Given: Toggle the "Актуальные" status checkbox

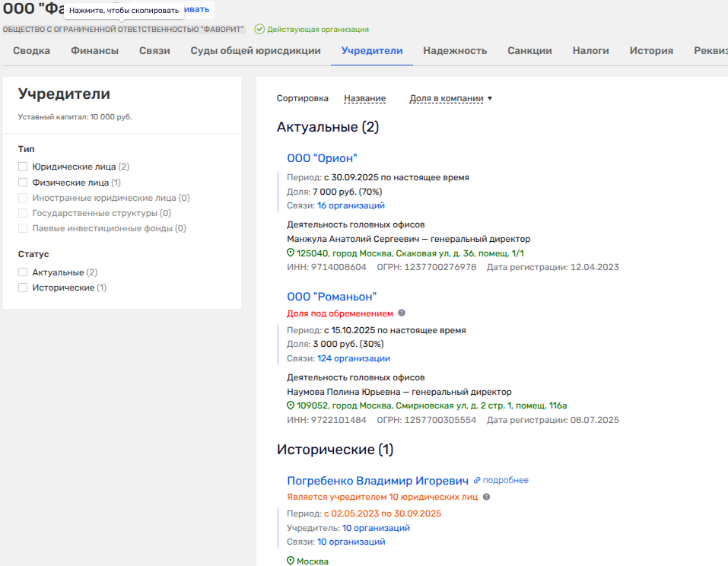Looking at the screenshot, I should click(x=23, y=272).
